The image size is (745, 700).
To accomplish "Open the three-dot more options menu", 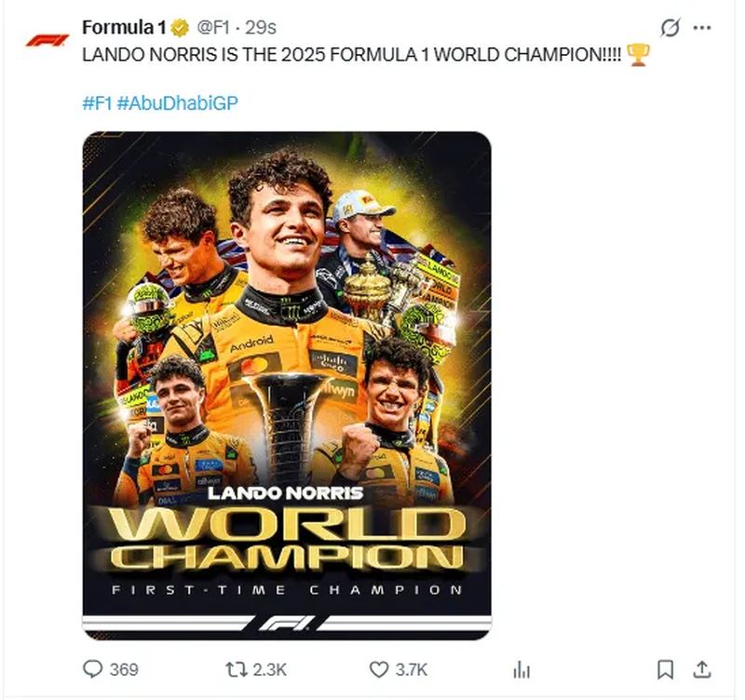I will tap(705, 28).
